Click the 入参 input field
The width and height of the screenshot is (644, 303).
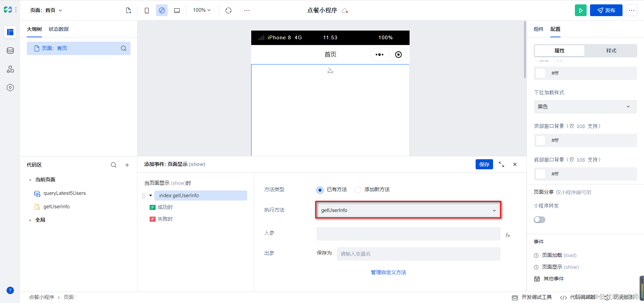click(408, 234)
